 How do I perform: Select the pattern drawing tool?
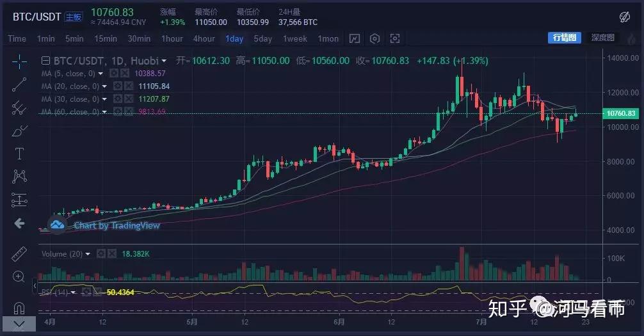(x=19, y=177)
